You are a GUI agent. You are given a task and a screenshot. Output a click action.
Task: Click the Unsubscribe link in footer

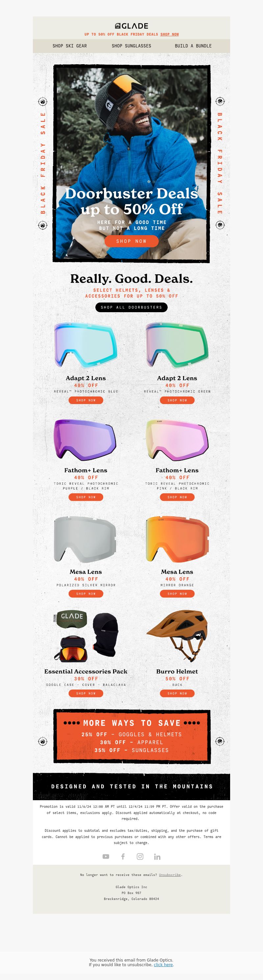(x=170, y=875)
